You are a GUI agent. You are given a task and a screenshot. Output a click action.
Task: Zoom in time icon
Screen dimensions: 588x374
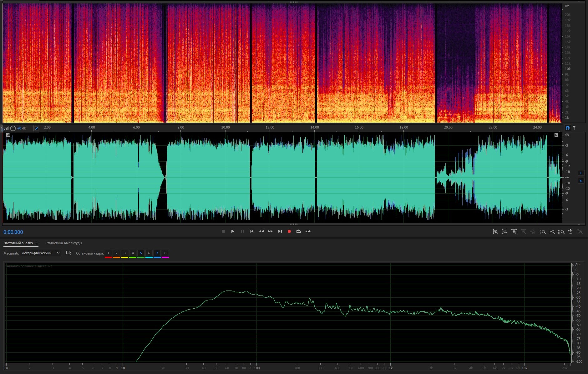click(514, 232)
